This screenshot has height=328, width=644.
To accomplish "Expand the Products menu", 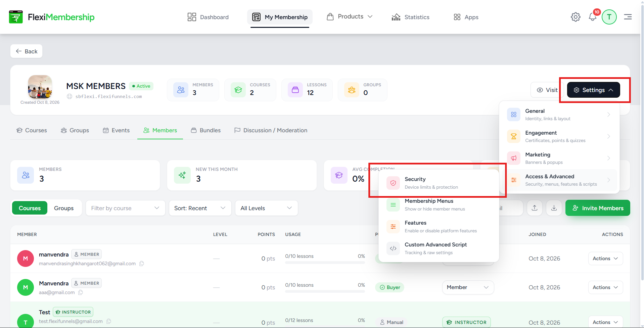I will point(350,17).
